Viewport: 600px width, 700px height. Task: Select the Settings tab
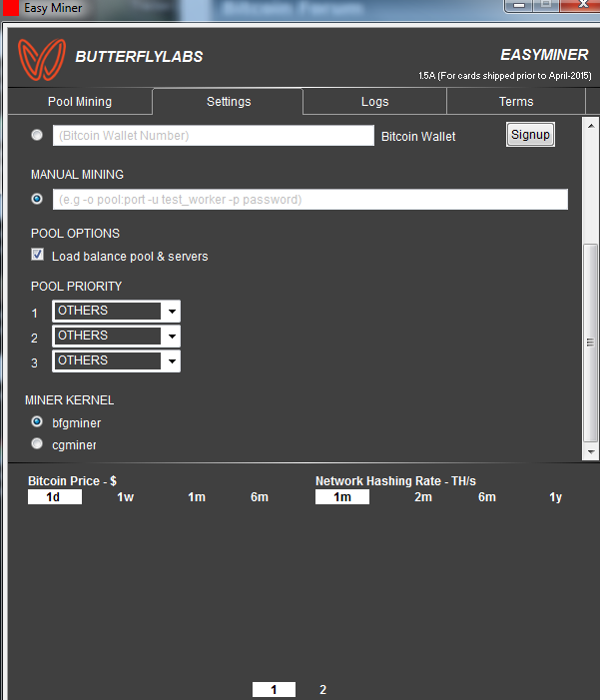point(229,101)
